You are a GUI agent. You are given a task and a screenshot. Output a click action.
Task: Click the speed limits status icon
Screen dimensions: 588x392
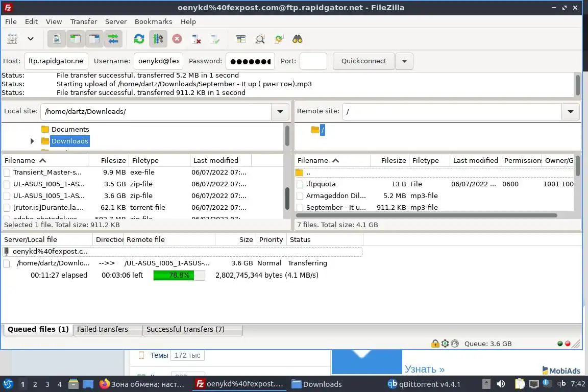pyautogui.click(x=454, y=344)
